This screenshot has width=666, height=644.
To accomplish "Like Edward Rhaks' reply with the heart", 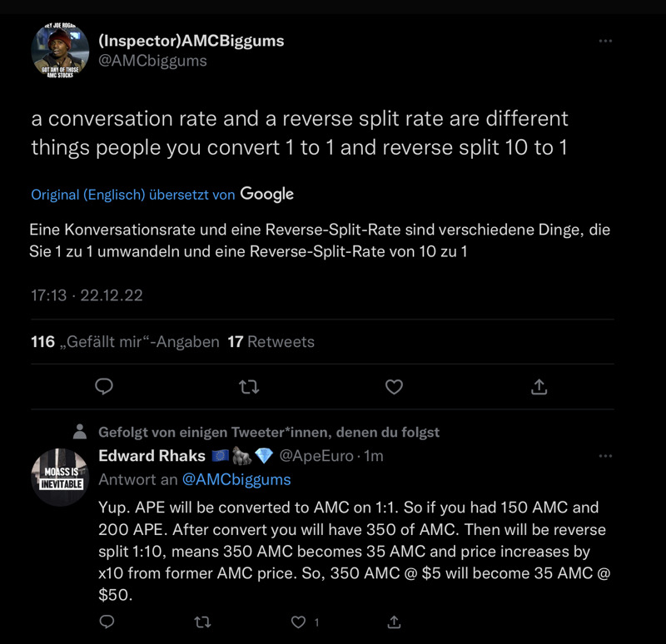I will 296,622.
